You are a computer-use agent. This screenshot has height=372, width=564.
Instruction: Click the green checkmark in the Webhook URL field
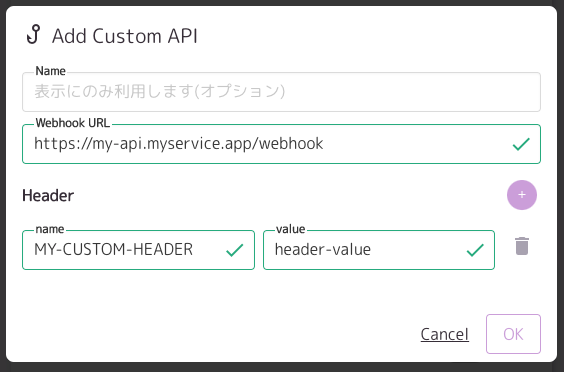[x=520, y=144]
